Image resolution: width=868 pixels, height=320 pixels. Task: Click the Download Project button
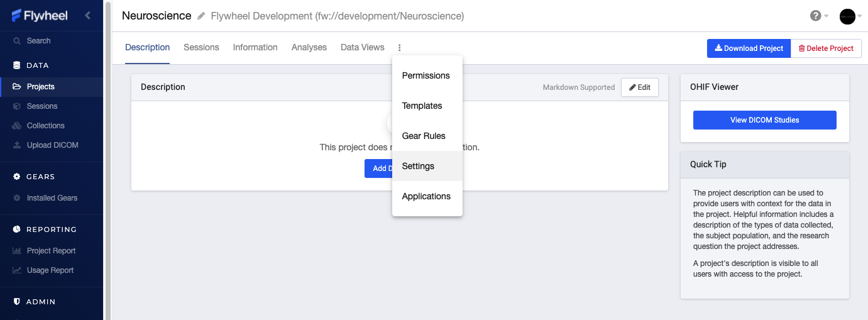(x=749, y=48)
